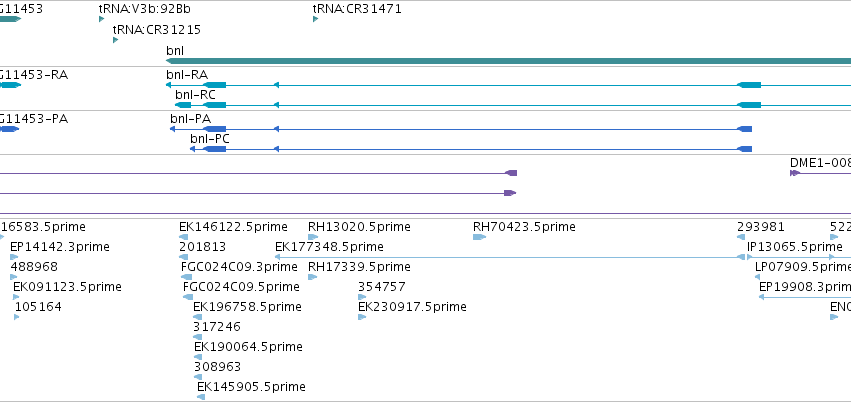
Task: Select the bnl-PA protein feature
Action: pyautogui.click(x=461, y=129)
